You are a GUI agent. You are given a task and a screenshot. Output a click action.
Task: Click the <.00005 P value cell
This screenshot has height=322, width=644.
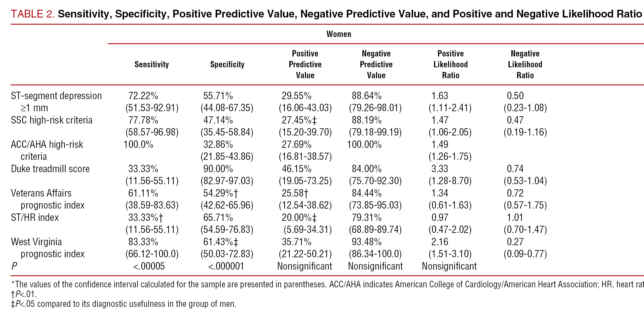[x=149, y=266]
